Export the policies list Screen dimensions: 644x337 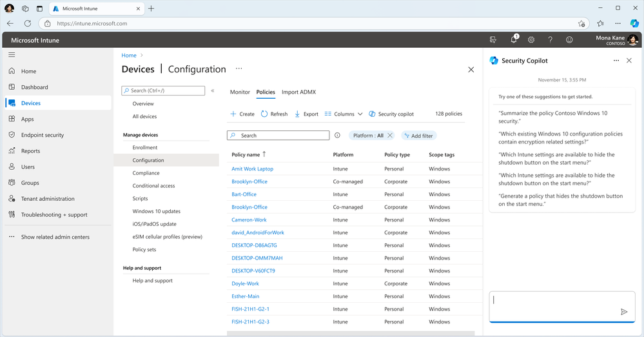point(306,114)
